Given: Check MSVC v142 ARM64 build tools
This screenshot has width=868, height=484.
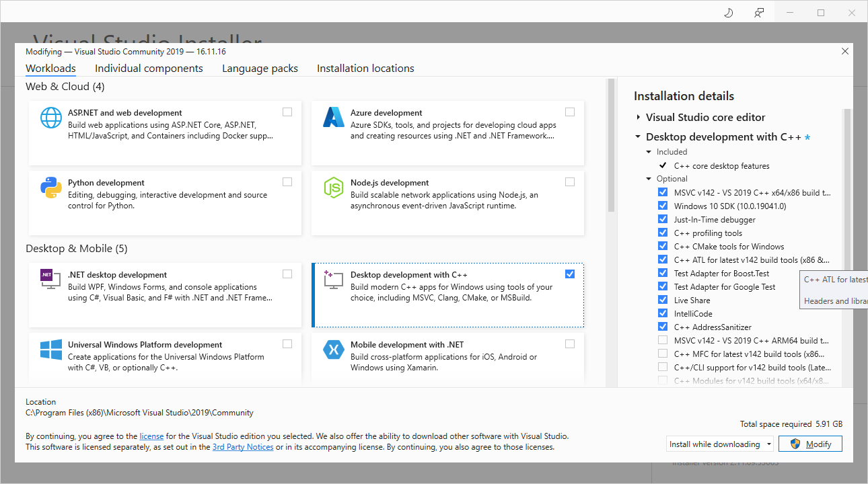Looking at the screenshot, I should pos(663,340).
